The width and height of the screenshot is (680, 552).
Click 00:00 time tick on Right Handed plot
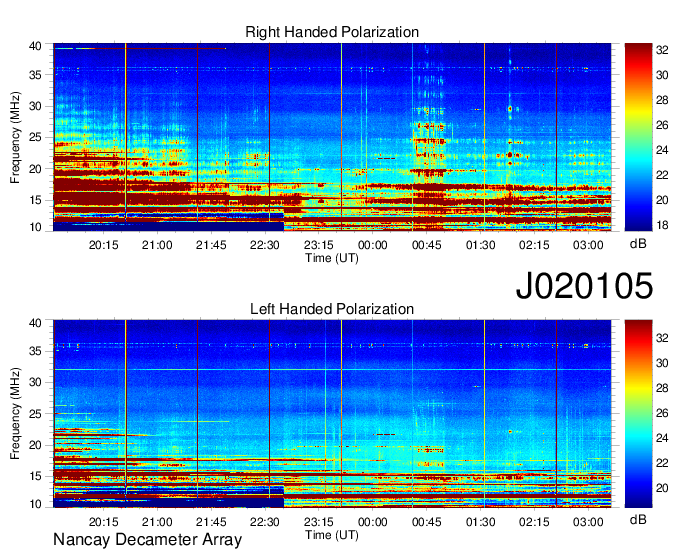click(x=373, y=245)
